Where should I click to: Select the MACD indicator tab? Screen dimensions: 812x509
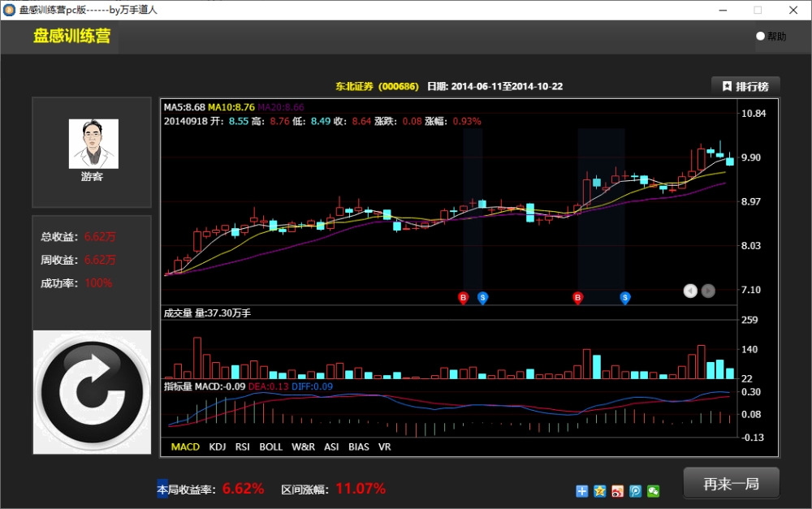(185, 446)
